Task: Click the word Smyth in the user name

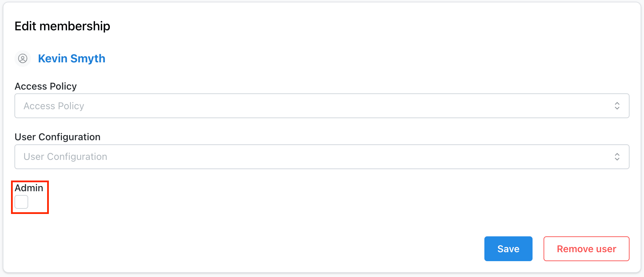Action: pos(88,59)
